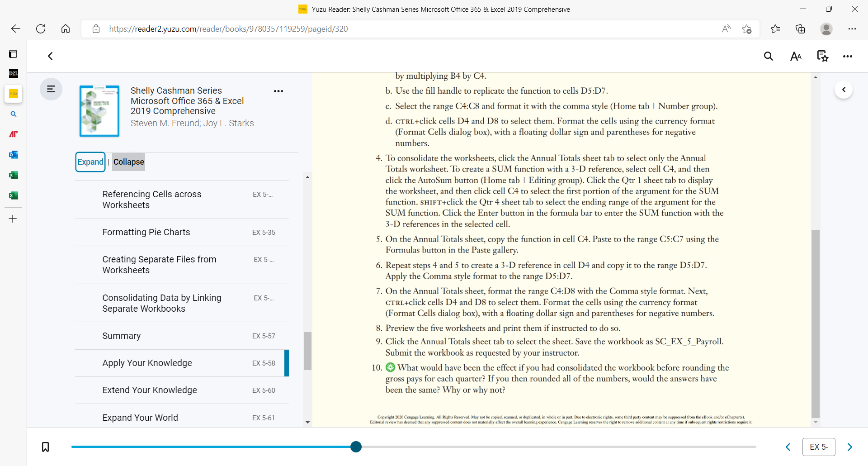Image resolution: width=868 pixels, height=466 pixels.
Task: Open book options three-dot menu
Action: coord(278,91)
